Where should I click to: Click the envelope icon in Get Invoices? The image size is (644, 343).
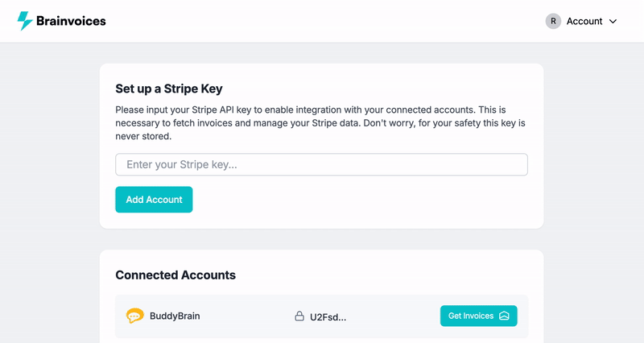pyautogui.click(x=504, y=316)
